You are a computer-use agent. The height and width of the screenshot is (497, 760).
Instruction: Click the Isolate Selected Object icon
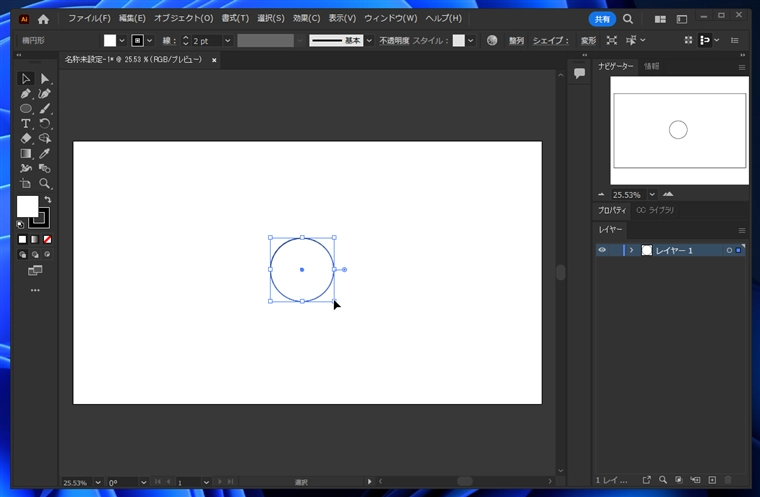[612, 40]
